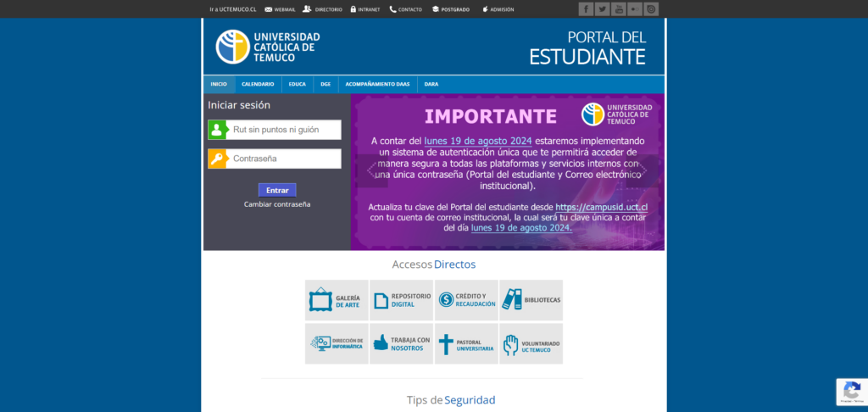Viewport: 868px width, 412px height.
Task: Open the Contacto link in top bar
Action: (405, 9)
